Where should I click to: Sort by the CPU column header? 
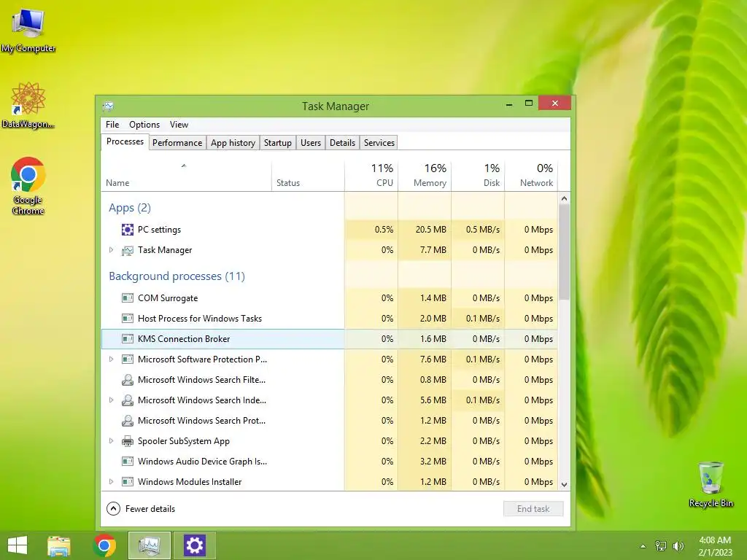[371, 175]
